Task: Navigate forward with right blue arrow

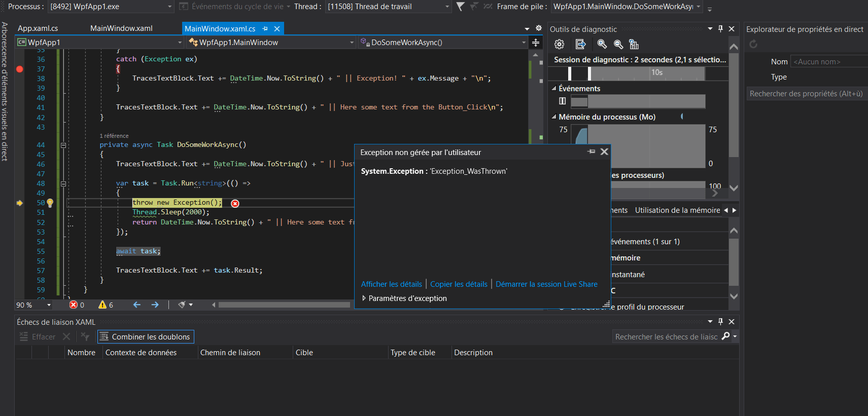Action: 155,305
